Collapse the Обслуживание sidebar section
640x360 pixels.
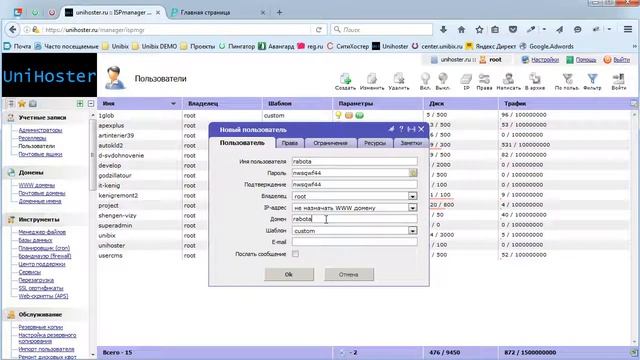pyautogui.click(x=40, y=315)
